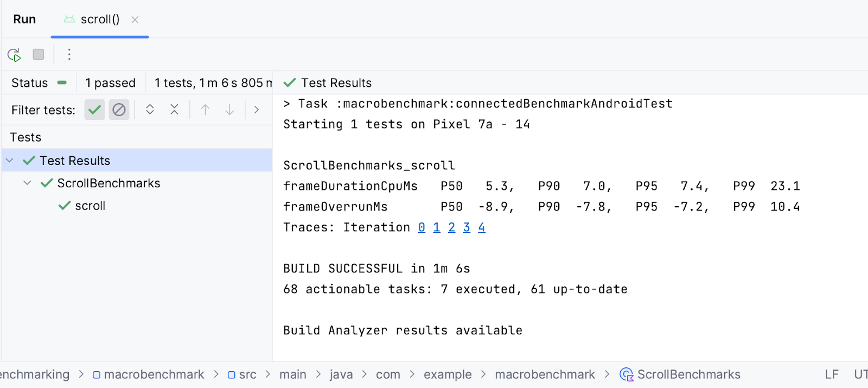868x388 pixels.
Task: Click the Stop square icon
Action: point(39,54)
